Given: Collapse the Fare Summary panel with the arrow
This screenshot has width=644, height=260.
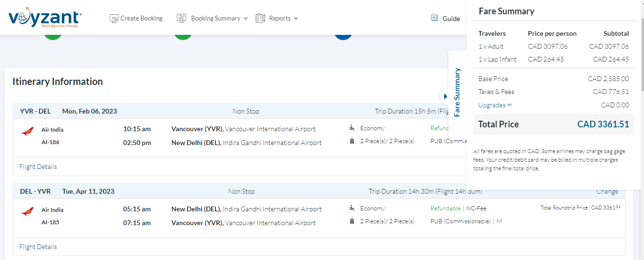Looking at the screenshot, I should coord(445,96).
